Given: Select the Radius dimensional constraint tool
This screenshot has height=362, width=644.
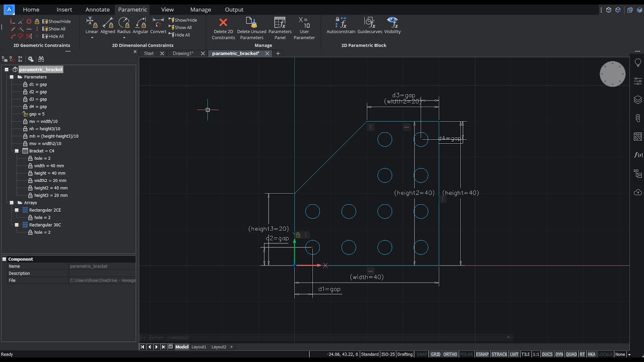Looking at the screenshot, I should click(124, 26).
